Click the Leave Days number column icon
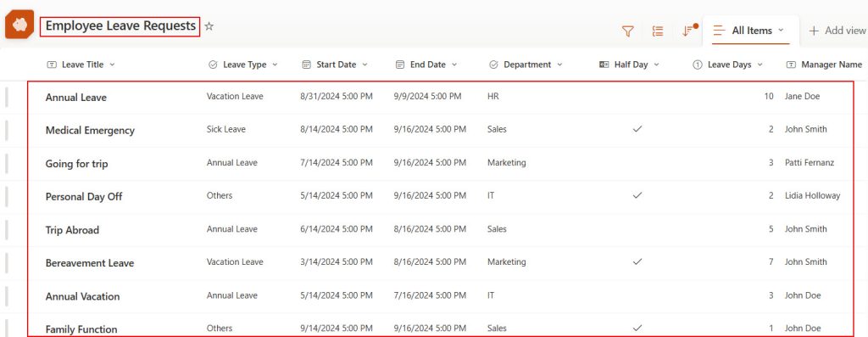Screen dimensions: 868x337 (698, 65)
